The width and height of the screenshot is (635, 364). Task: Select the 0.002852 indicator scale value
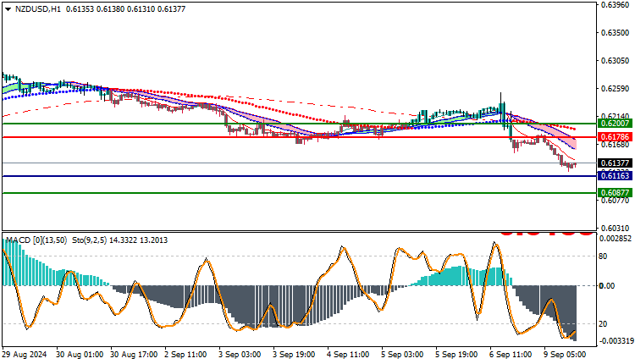click(616, 239)
